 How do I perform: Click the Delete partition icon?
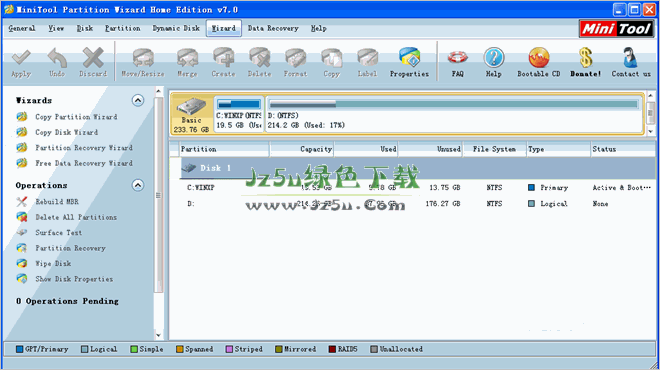pos(260,58)
